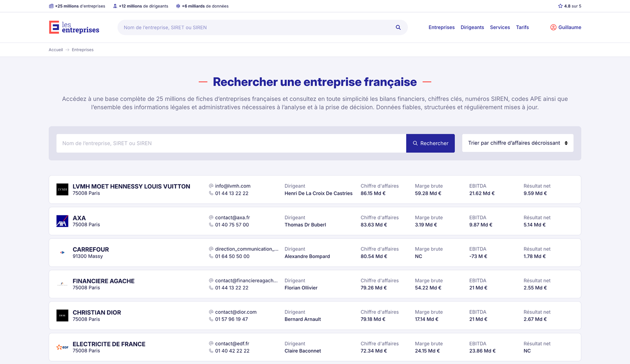The image size is (630, 364).
Task: Open the CARREFOUR company page
Action: click(91, 250)
